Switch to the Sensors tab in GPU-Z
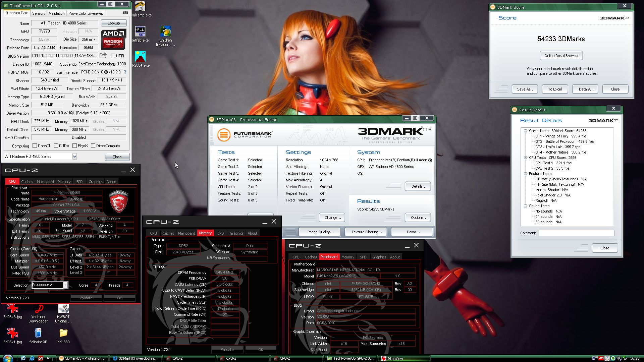The image size is (644, 362). click(x=39, y=13)
